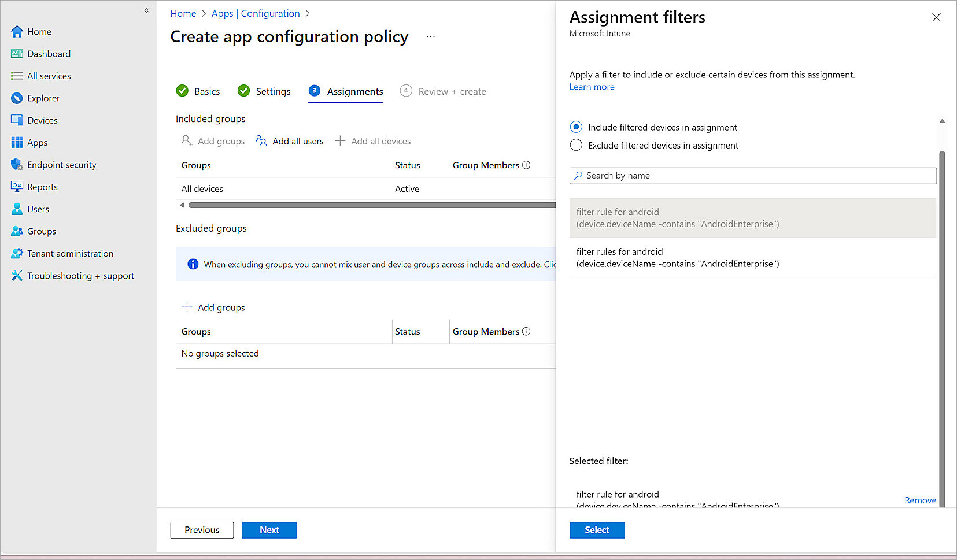Click into the Search by name field
This screenshot has width=957, height=560.
coord(753,176)
